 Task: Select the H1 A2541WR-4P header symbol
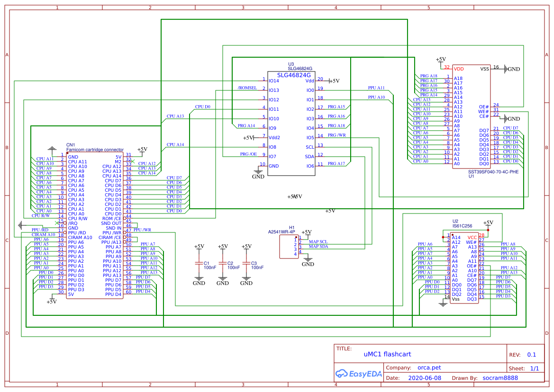[289, 247]
